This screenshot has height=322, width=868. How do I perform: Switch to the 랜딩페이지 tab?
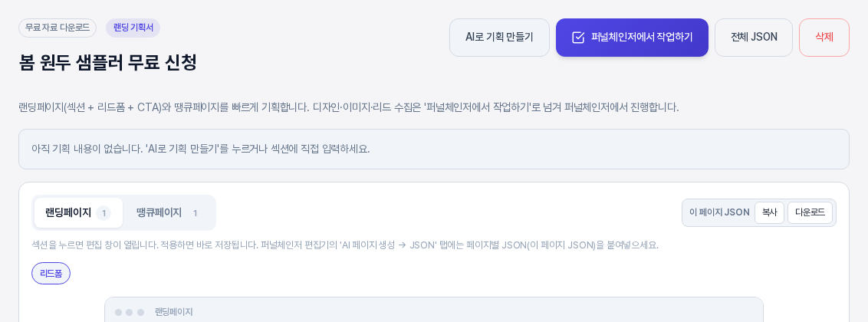coord(78,213)
